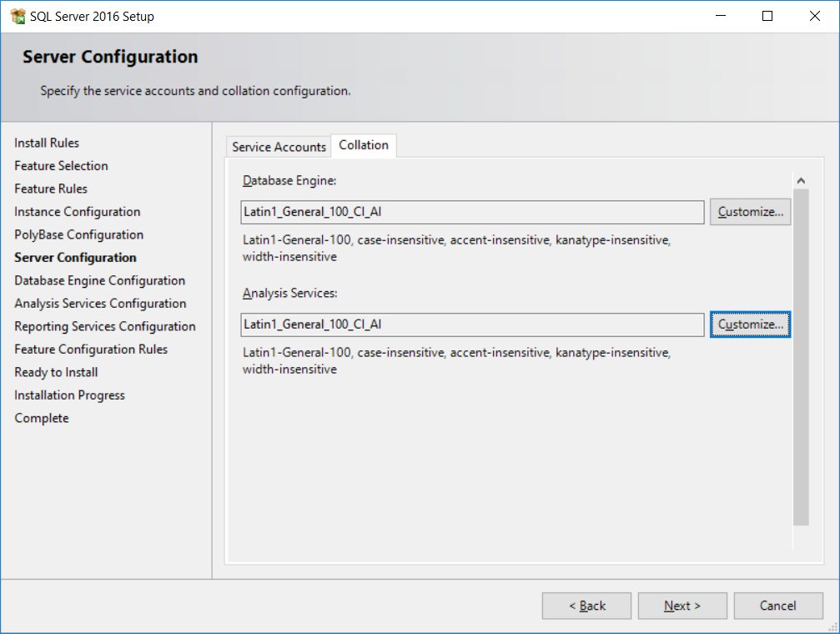Cancel the SQL Server setup
This screenshot has height=634, width=840.
778,606
